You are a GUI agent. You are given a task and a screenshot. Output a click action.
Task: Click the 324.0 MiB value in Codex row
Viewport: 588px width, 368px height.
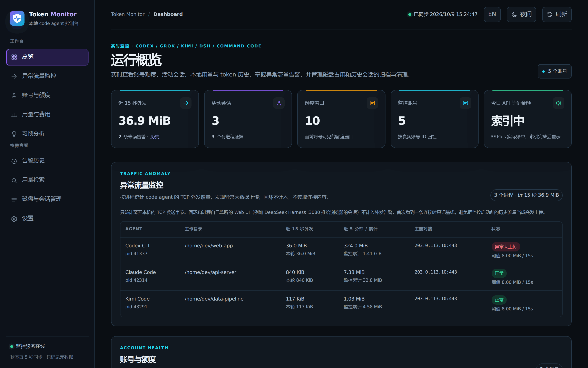click(x=355, y=246)
